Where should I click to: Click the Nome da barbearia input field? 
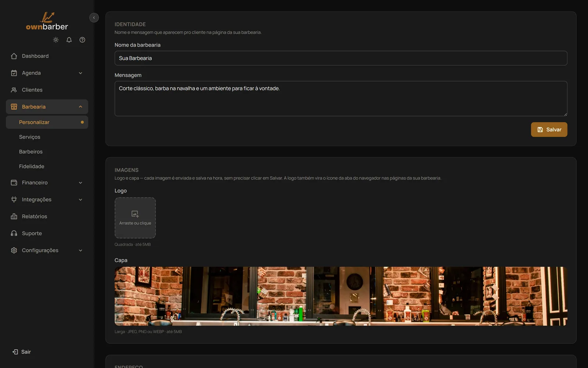click(341, 58)
